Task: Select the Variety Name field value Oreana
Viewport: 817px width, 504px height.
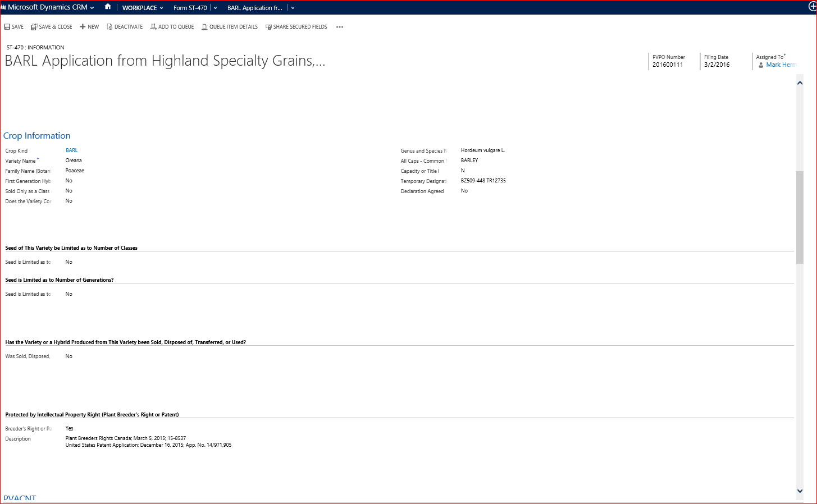Action: [x=74, y=161]
